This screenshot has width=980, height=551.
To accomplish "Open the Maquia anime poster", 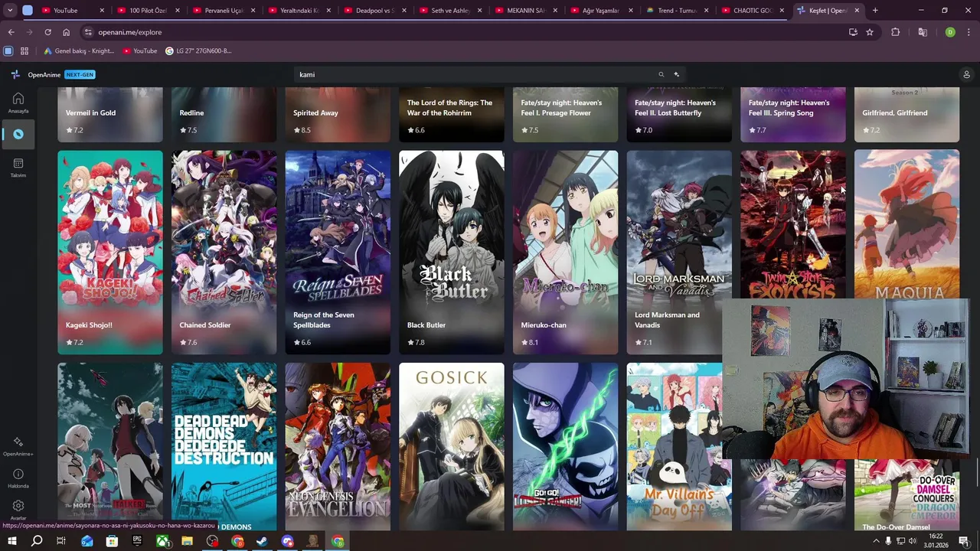I will (x=906, y=223).
